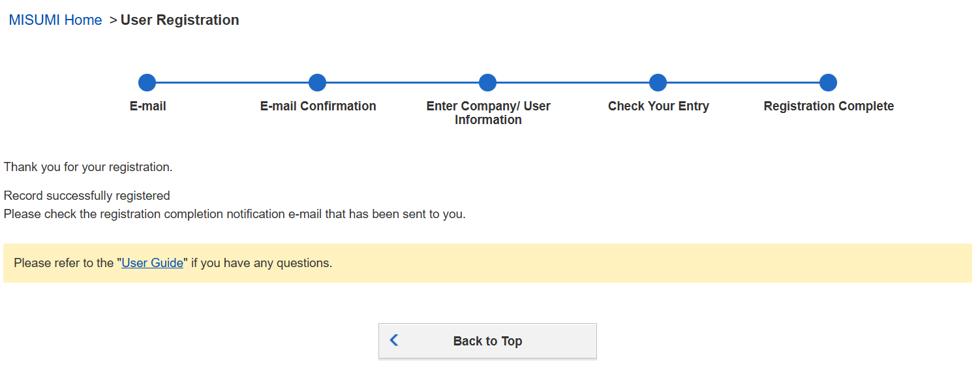Click the Check Your Entry label

coord(658,106)
